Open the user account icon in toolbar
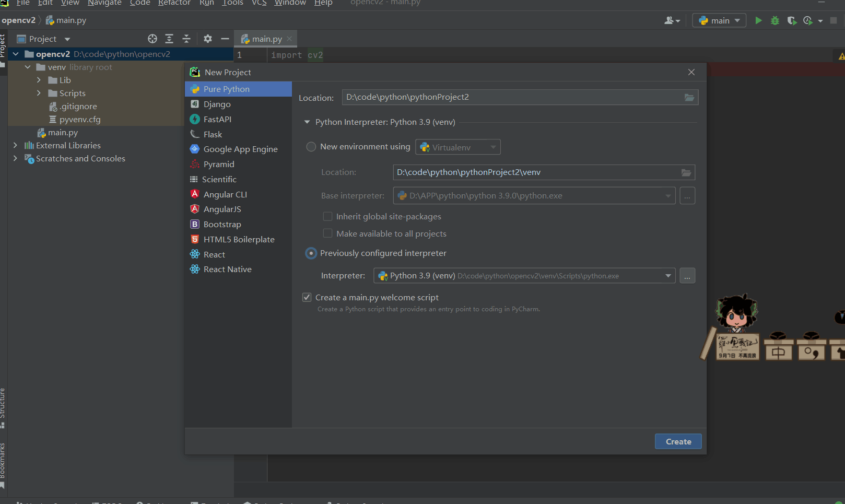This screenshot has width=845, height=504. coord(672,20)
